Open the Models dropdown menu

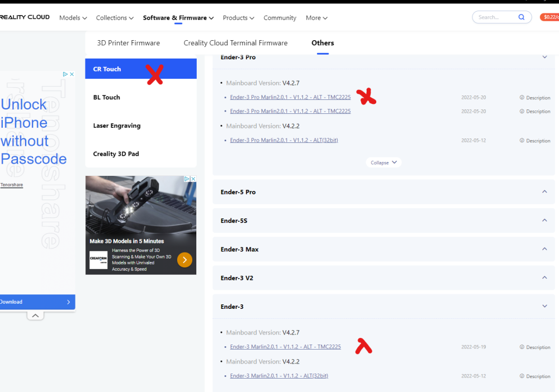click(73, 18)
